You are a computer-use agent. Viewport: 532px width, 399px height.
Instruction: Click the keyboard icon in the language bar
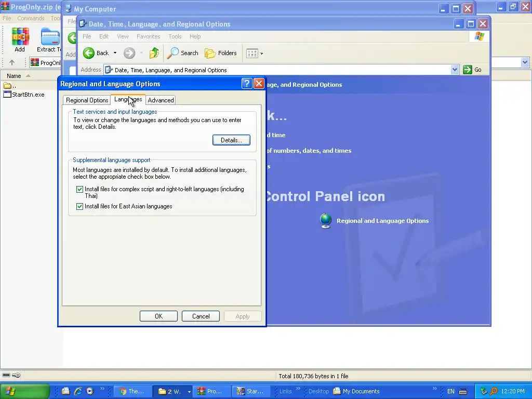click(463, 392)
